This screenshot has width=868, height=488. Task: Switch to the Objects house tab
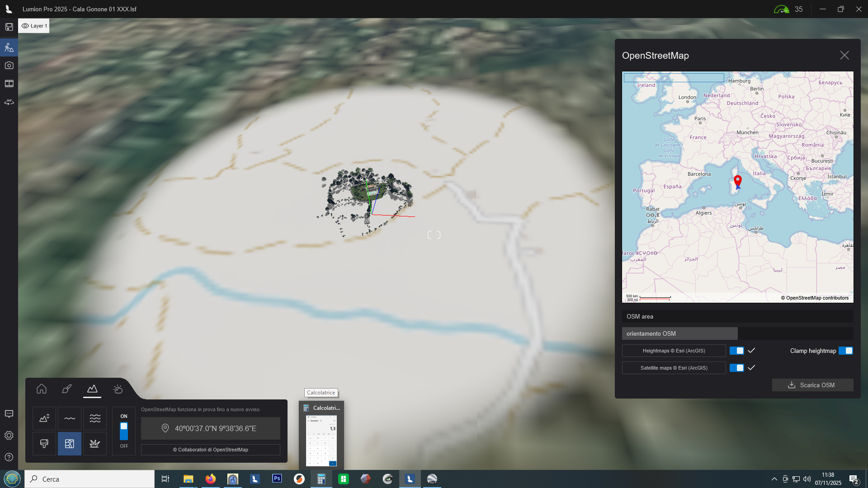[42, 389]
